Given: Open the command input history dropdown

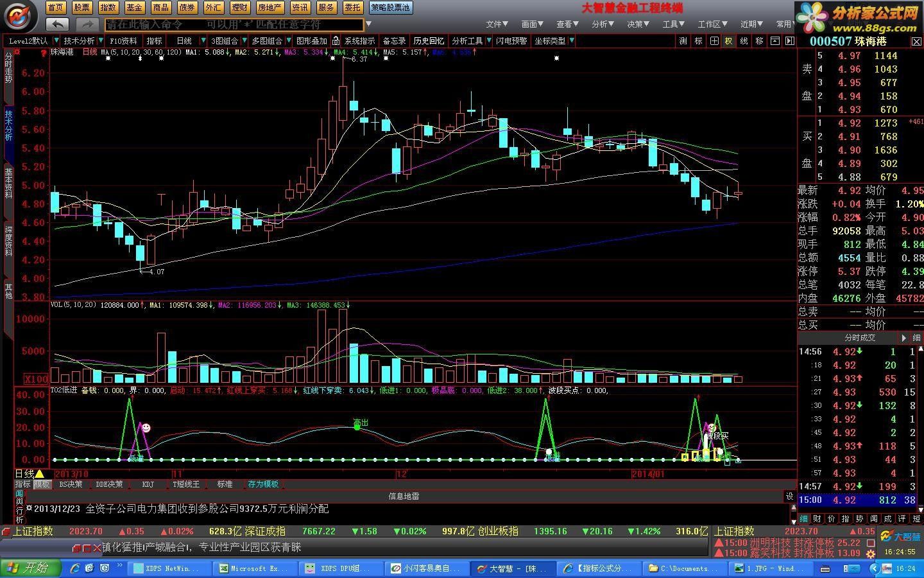Looking at the screenshot, I should pyautogui.click(x=368, y=24).
